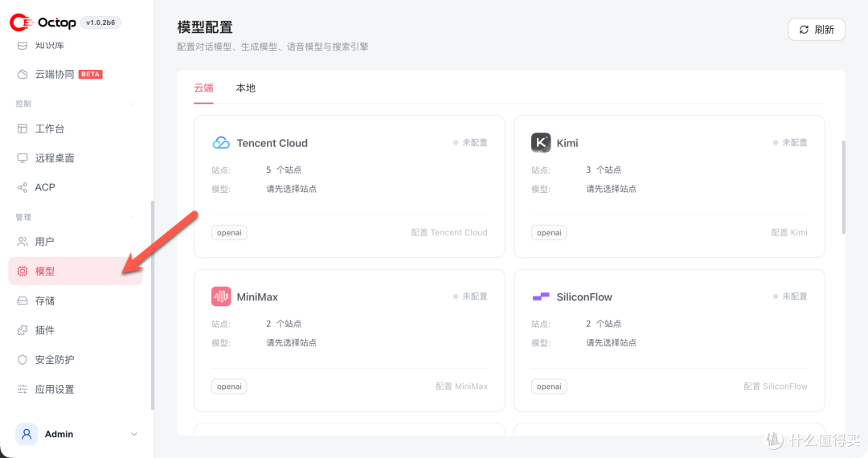Image resolution: width=868 pixels, height=458 pixels.
Task: Click the openai tag on MiniMax card
Action: (x=229, y=386)
